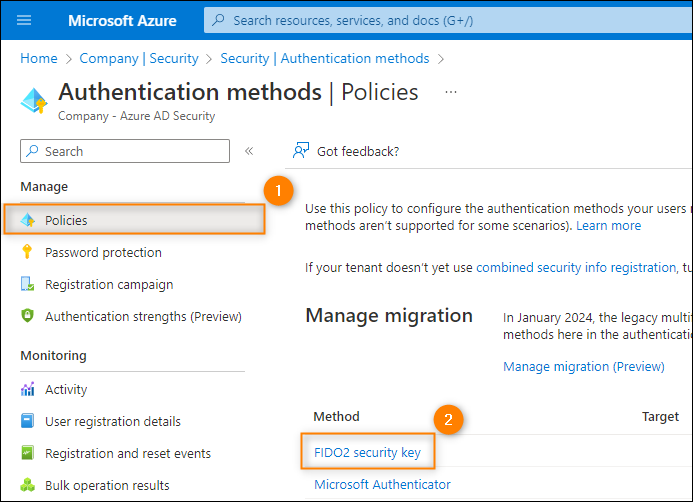Click the Password protection key icon

(27, 251)
